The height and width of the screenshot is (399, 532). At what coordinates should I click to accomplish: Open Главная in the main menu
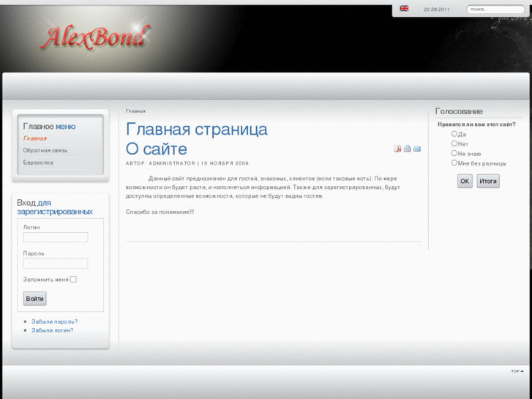[35, 138]
